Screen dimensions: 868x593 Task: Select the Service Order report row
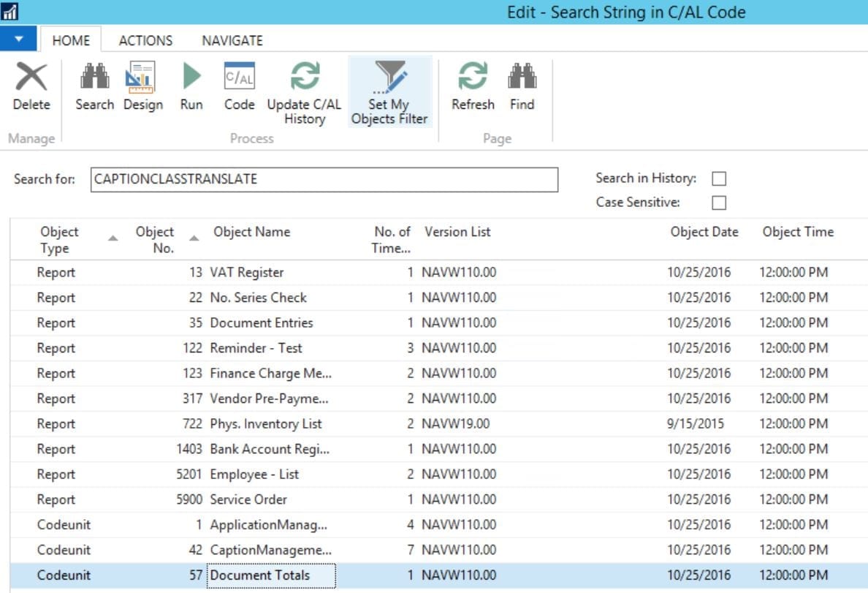[x=439, y=499]
